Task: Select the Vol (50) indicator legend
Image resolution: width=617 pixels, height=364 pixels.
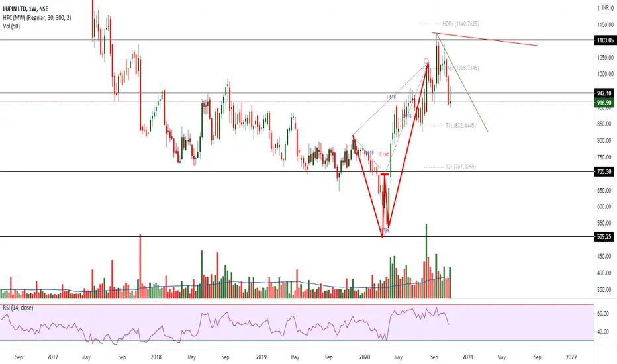Action: (x=11, y=26)
